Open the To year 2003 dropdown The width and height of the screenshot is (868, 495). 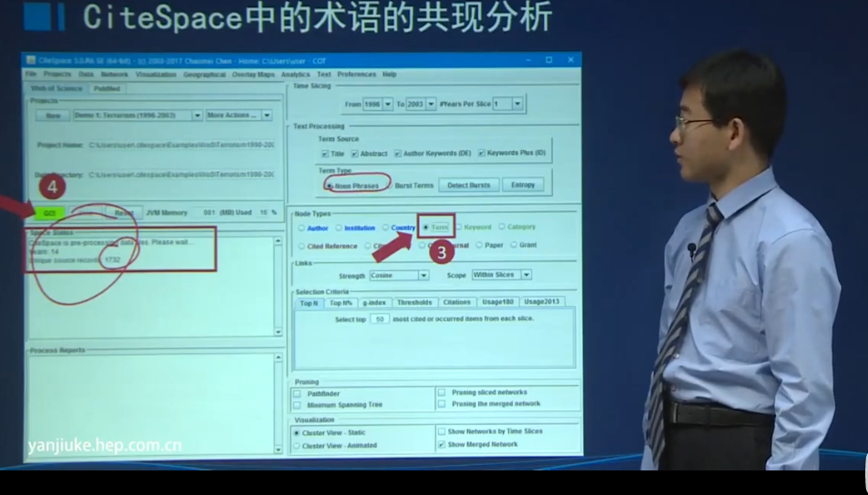431,104
